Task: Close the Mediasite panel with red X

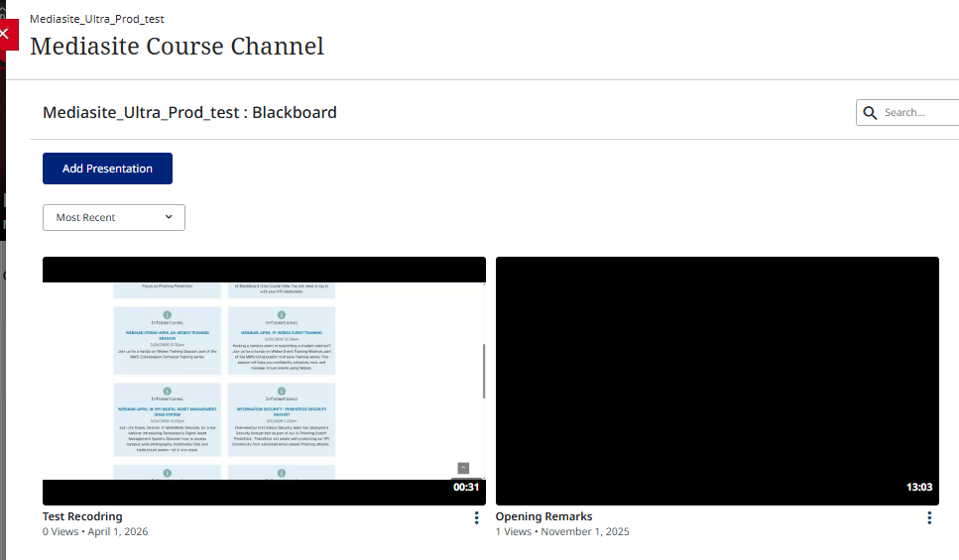Action: click(x=7, y=35)
